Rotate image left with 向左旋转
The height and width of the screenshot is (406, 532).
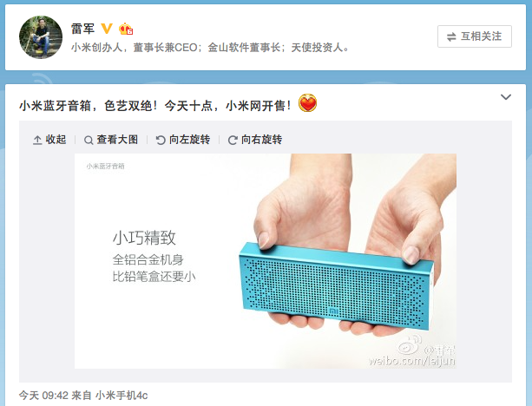click(x=183, y=140)
